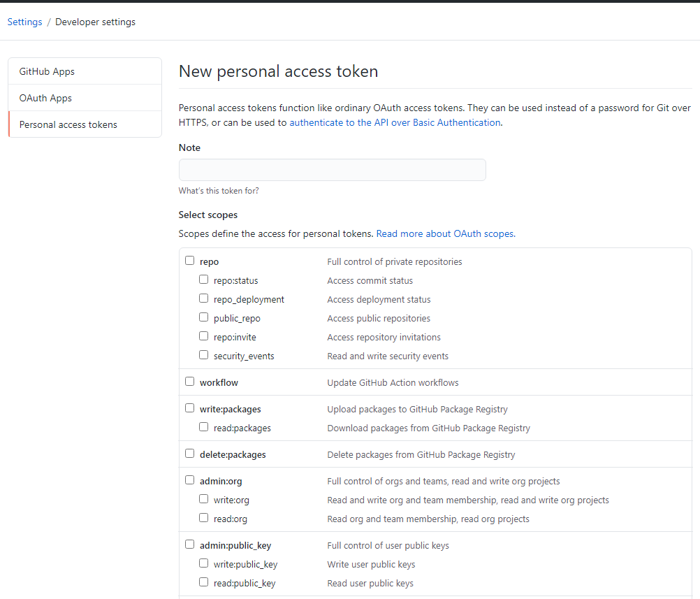Check the workflow scope checkbox

[x=189, y=380]
